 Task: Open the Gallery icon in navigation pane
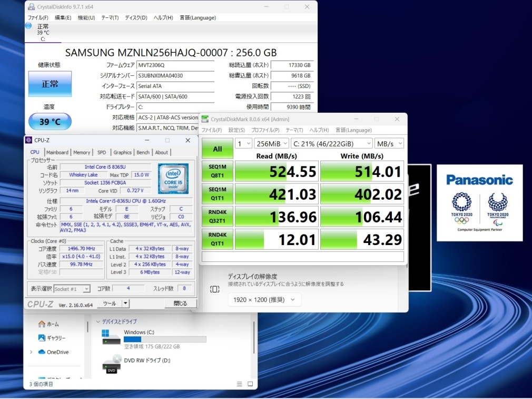pos(42,338)
